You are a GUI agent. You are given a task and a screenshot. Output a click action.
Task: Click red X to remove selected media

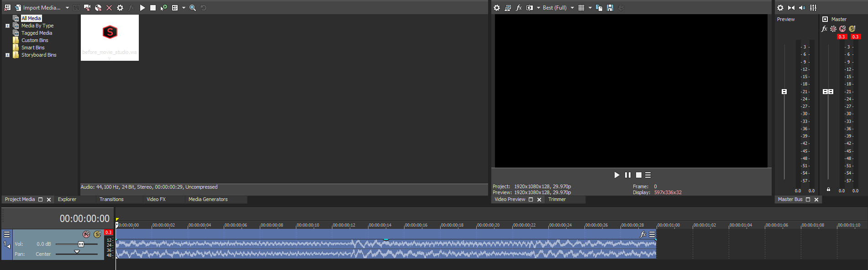pyautogui.click(x=109, y=8)
